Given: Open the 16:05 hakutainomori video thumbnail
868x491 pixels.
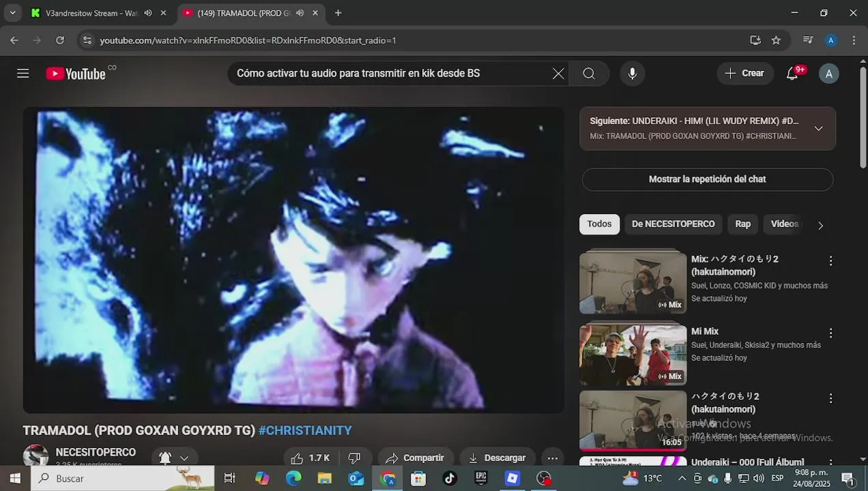Looking at the screenshot, I should [x=633, y=420].
